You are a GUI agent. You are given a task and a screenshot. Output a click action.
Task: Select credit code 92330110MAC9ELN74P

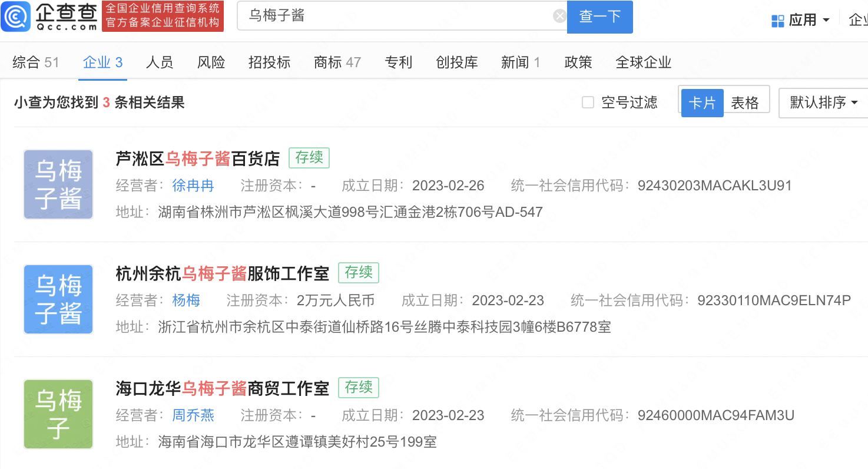pos(774,301)
